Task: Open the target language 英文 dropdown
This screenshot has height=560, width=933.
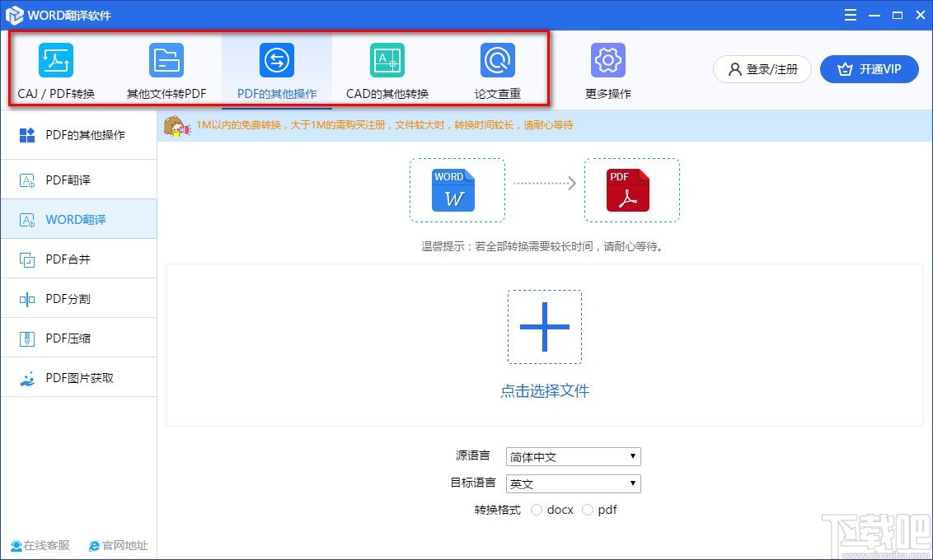Action: tap(573, 483)
